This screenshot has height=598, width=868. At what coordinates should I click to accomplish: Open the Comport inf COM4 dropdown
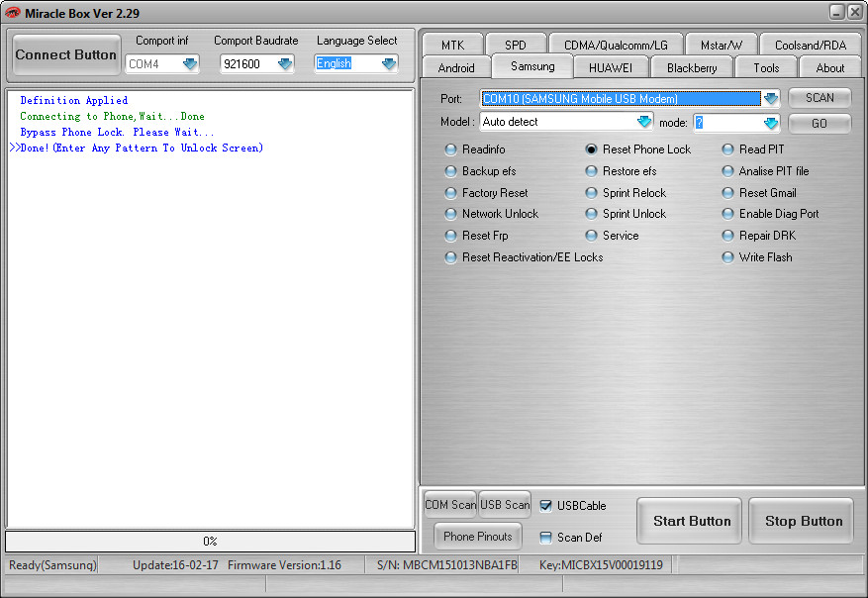pos(190,64)
